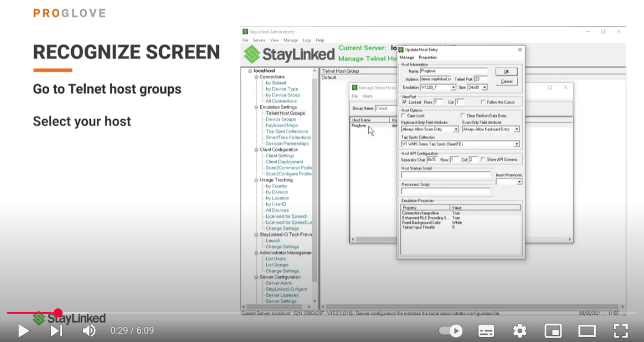The image size is (644, 342).
Task: Click the Cancel button in the dialog
Action: (x=506, y=81)
